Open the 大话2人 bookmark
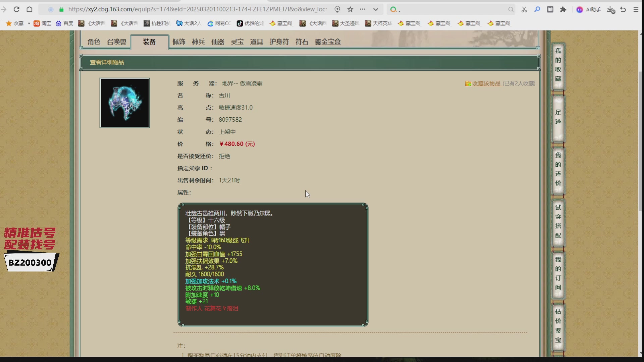The image size is (644, 362). 189,23
